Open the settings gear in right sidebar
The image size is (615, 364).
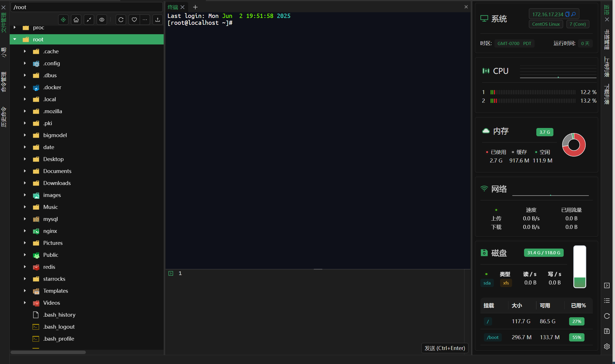(607, 346)
